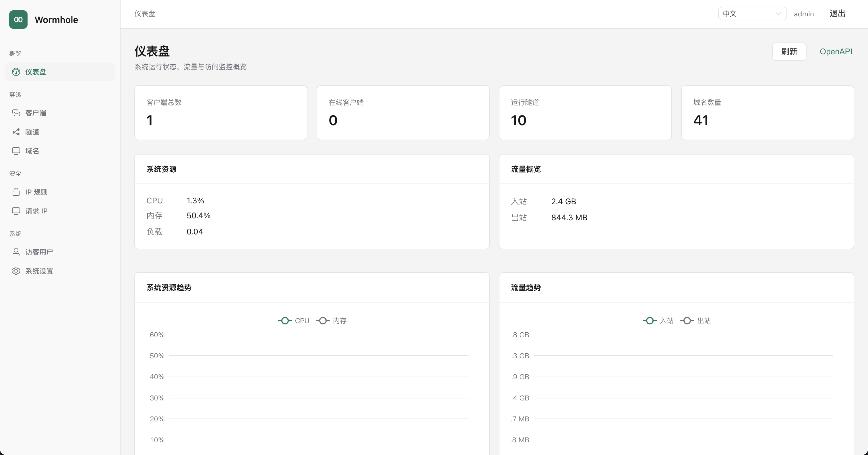Image resolution: width=868 pixels, height=455 pixels.
Task: Click the 在线客户端 stat card
Action: pos(403,113)
